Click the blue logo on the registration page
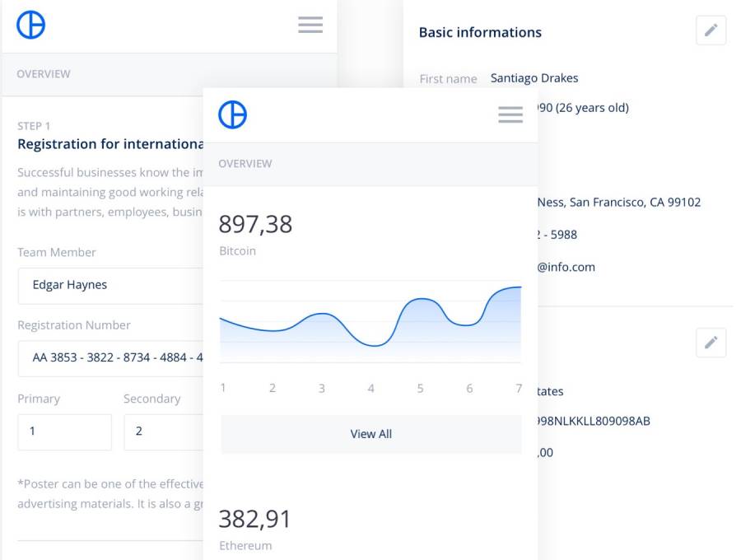This screenshot has width=741, height=560. pyautogui.click(x=31, y=26)
